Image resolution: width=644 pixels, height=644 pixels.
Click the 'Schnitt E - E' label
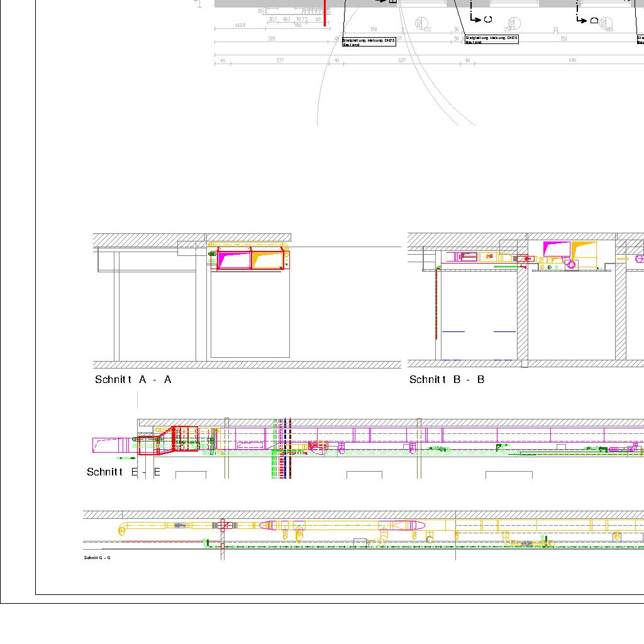[x=123, y=472]
